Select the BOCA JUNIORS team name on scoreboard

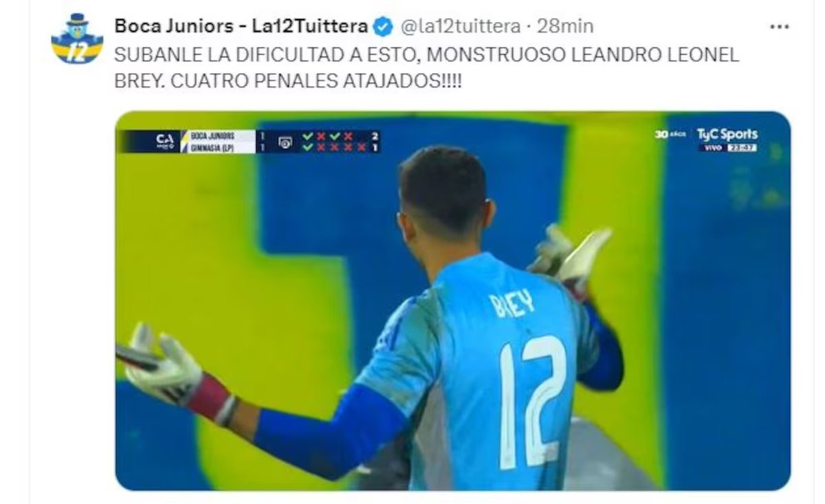[x=212, y=135]
